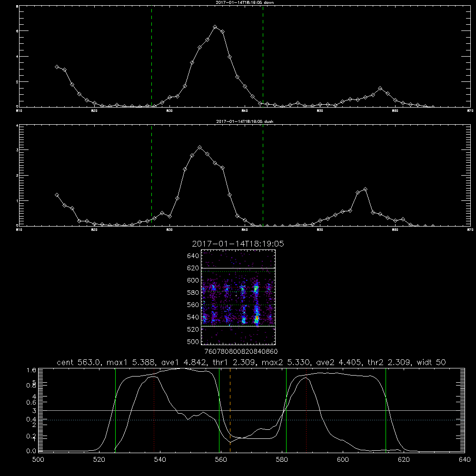Click the orange dashed center line in bottom plot
476x476 pixels.
230,410
